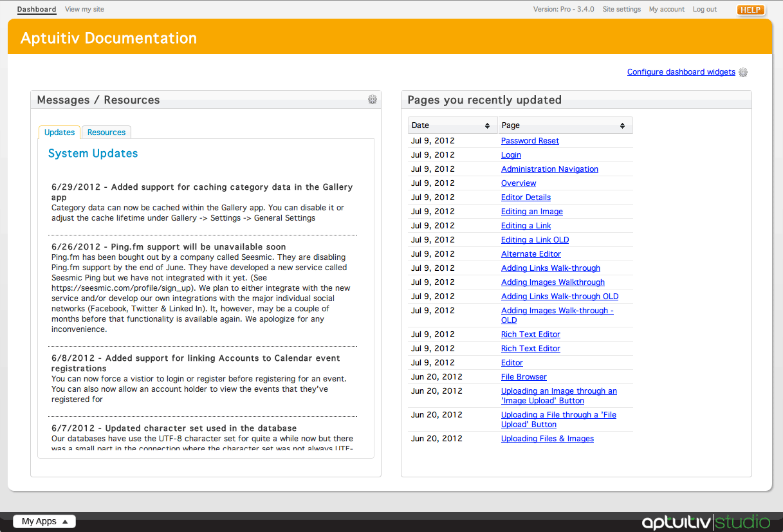Open the Messages / Resources widget gear icon
Screen dimensions: 783x532
372,99
